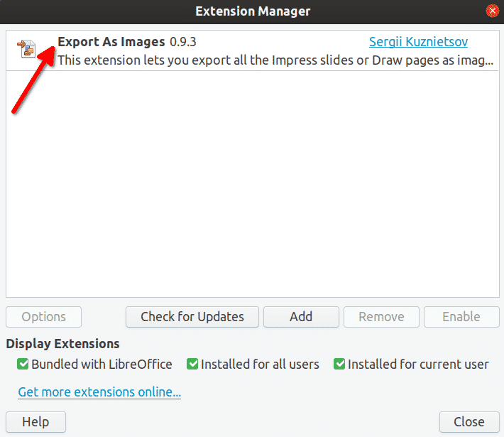Viewport: 504px width, 437px height.
Task: Click the Add button
Action: 301,317
